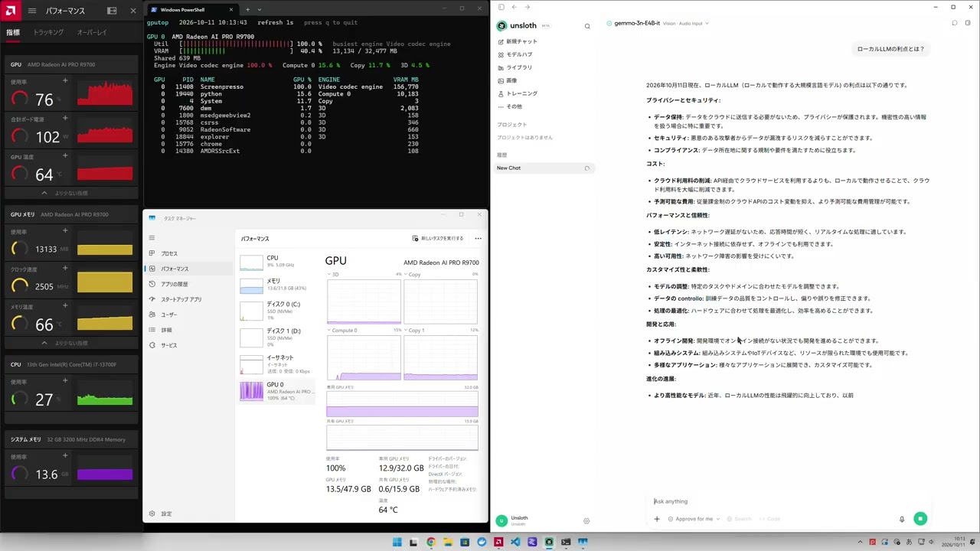
Task: Collapse GPU メモリ metrics with より少ない指標
Action: pyautogui.click(x=71, y=343)
